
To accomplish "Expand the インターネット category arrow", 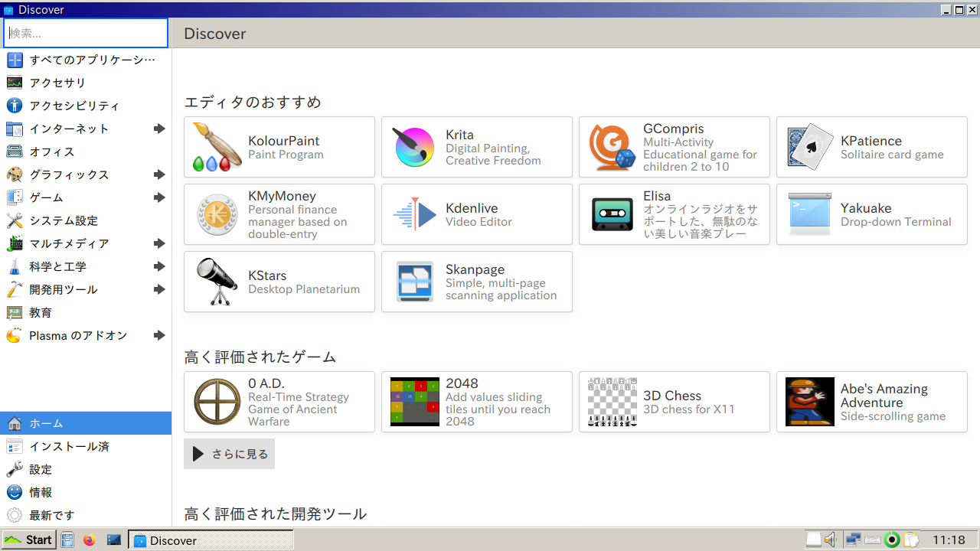I will tap(159, 129).
